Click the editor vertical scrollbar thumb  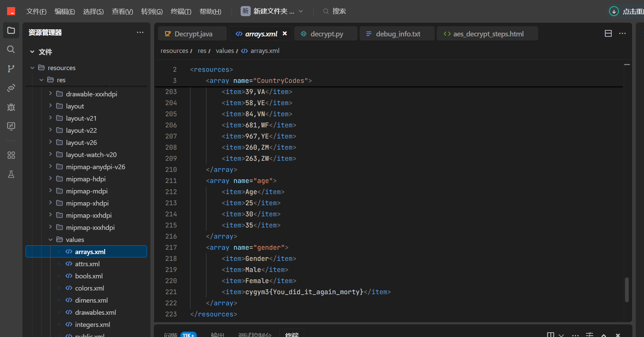[626, 289]
